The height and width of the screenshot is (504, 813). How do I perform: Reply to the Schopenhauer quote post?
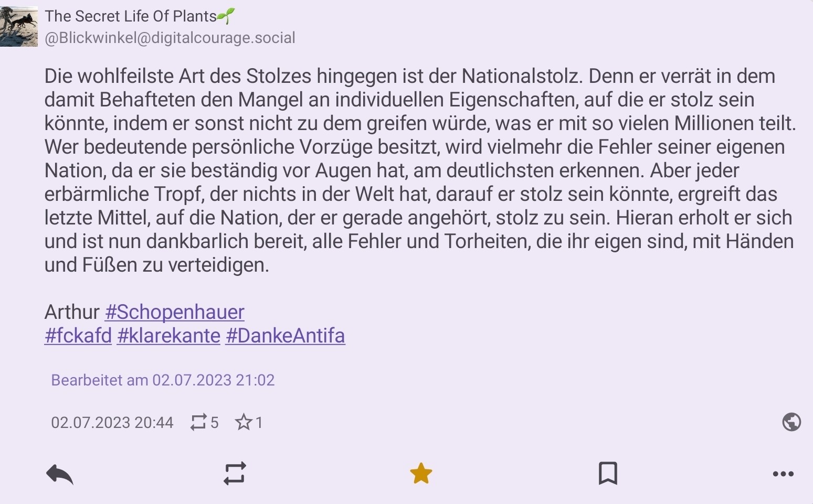click(59, 474)
